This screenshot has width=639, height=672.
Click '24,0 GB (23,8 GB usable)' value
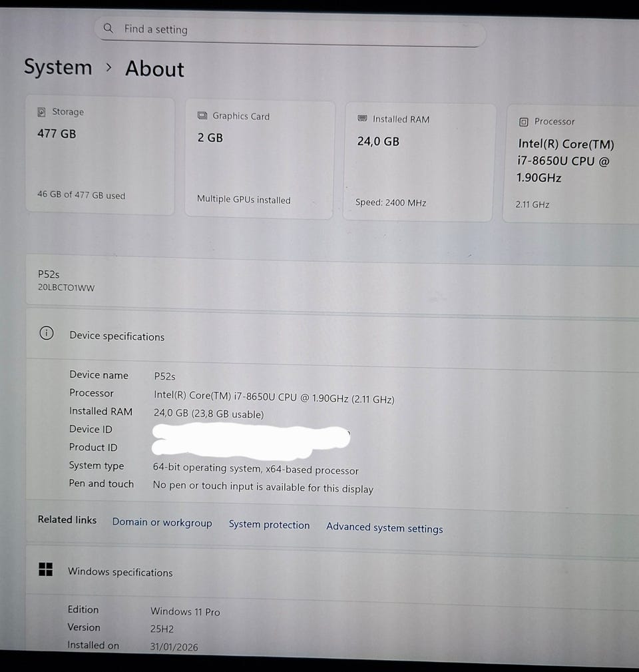[208, 414]
